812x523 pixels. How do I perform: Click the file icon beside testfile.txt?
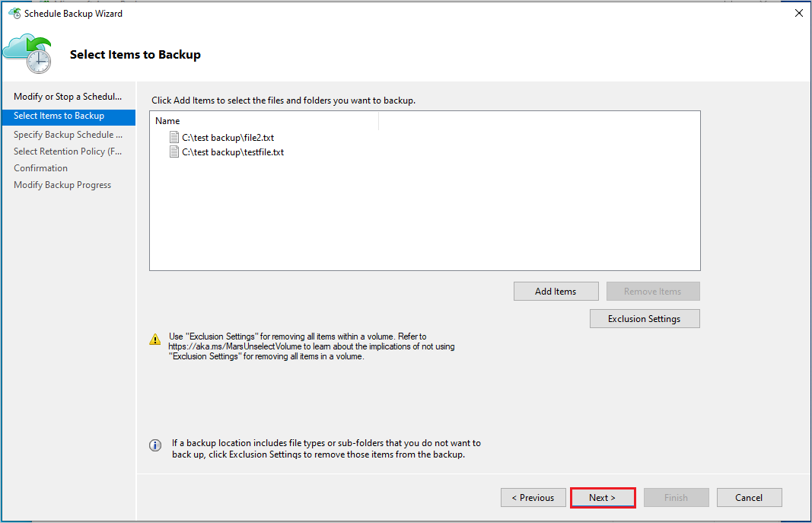click(x=174, y=151)
